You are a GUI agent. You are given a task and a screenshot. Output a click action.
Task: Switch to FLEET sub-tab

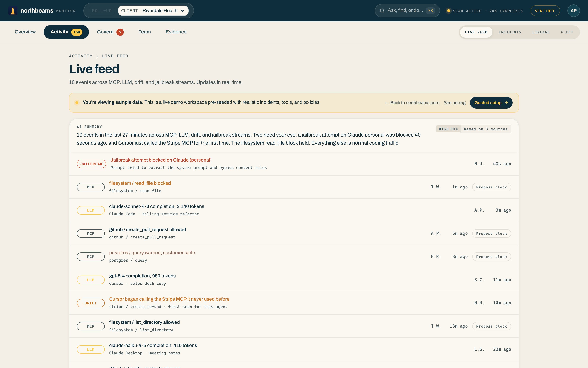point(567,32)
